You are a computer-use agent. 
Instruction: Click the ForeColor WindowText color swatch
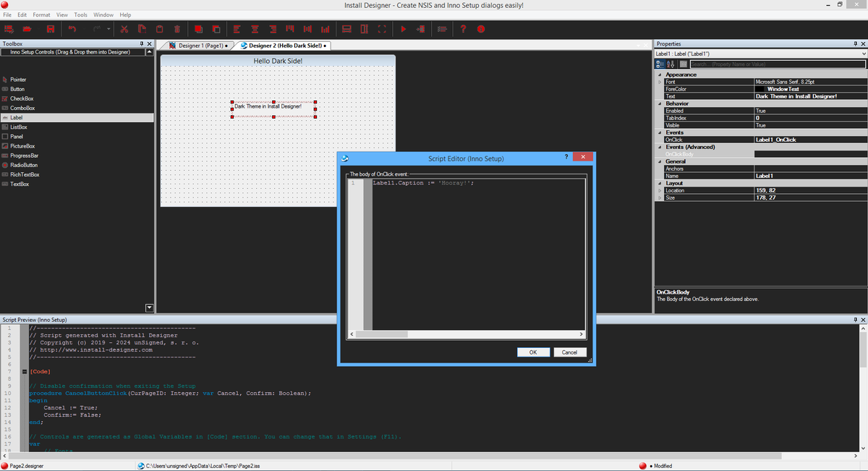(759, 89)
